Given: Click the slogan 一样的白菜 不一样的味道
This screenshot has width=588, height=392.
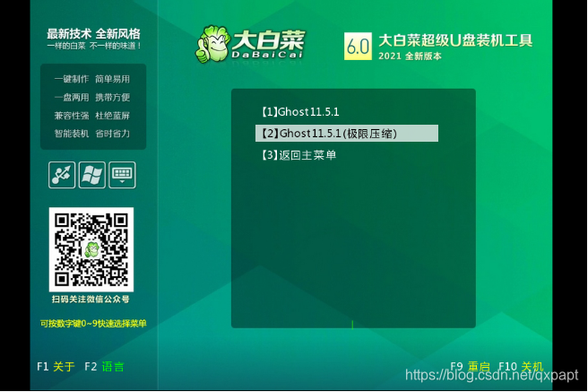Looking at the screenshot, I should pyautogui.click(x=94, y=46).
